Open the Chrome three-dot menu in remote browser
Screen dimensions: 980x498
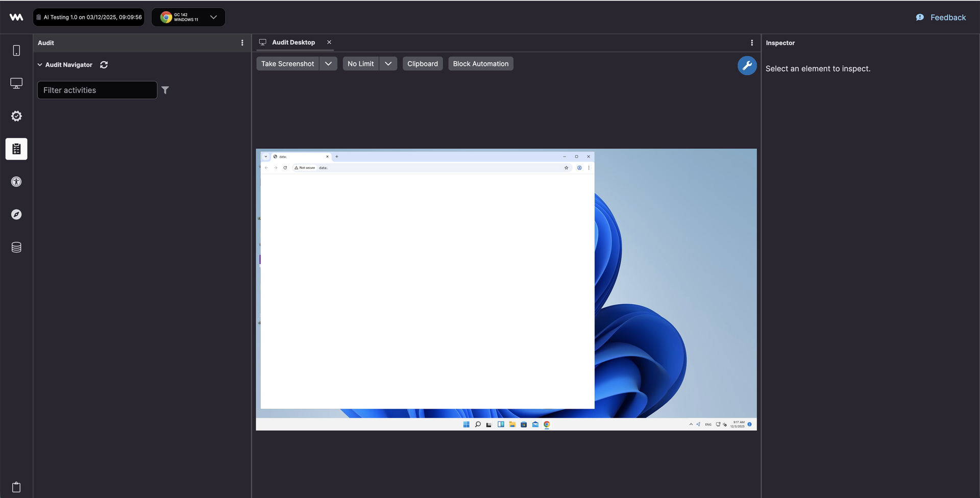point(589,168)
